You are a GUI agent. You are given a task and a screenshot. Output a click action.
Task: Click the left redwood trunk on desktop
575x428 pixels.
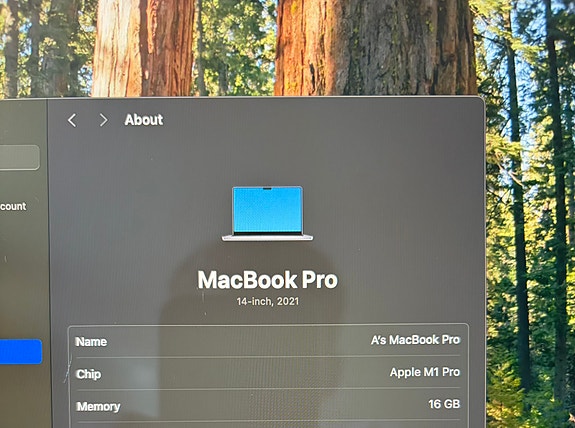[x=143, y=48]
